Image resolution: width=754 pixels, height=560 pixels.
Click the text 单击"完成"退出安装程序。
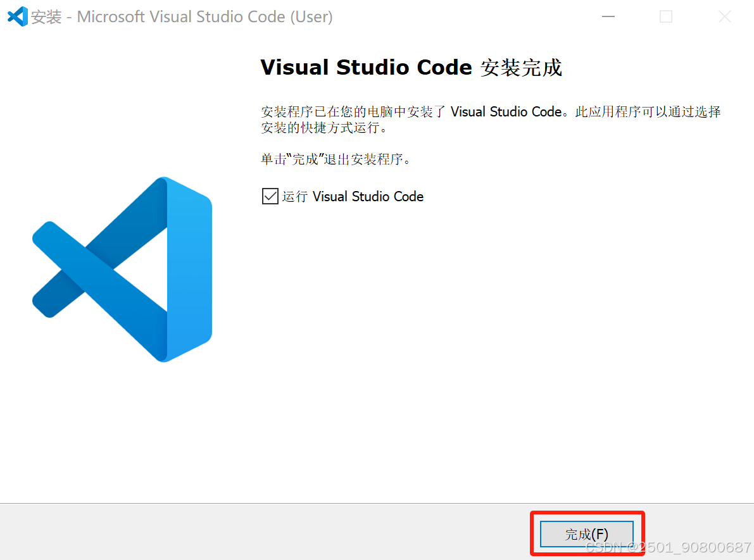pyautogui.click(x=337, y=159)
